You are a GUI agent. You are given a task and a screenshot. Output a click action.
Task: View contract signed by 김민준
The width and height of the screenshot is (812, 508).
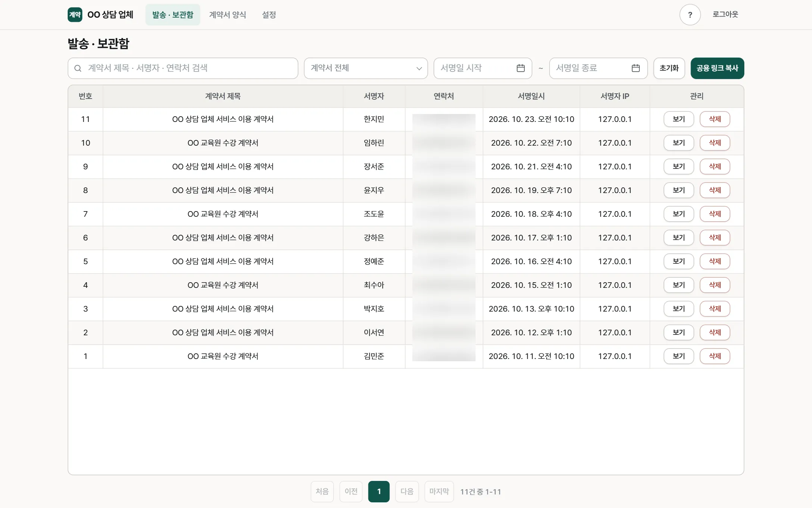(x=679, y=356)
